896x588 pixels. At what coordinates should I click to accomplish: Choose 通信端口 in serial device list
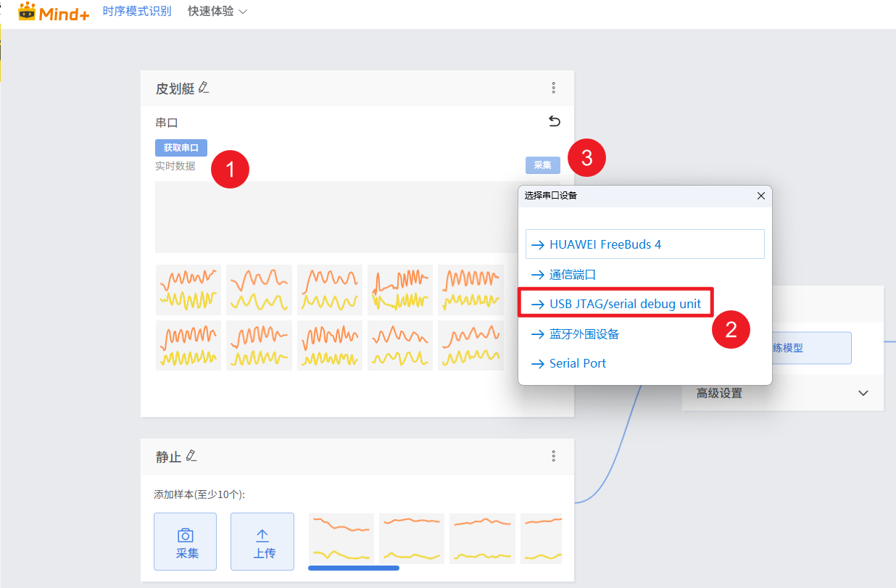coord(573,275)
